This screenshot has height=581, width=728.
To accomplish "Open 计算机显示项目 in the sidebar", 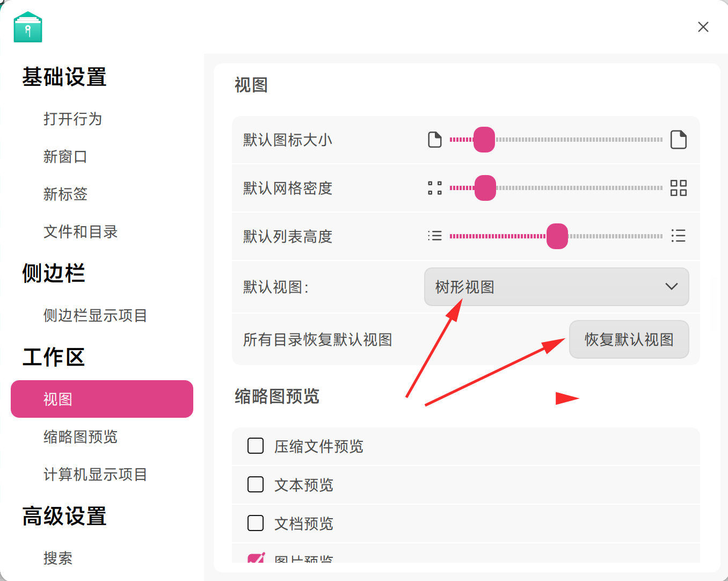I will click(96, 474).
